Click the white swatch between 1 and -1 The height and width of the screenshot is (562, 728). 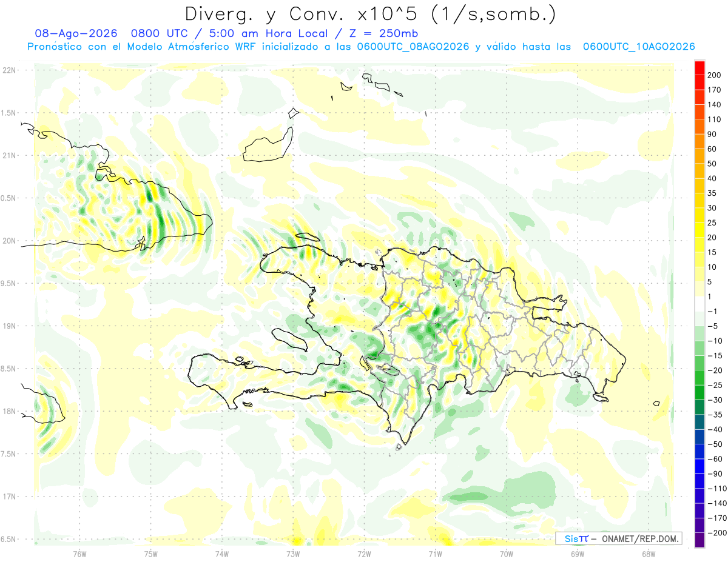[x=700, y=304]
